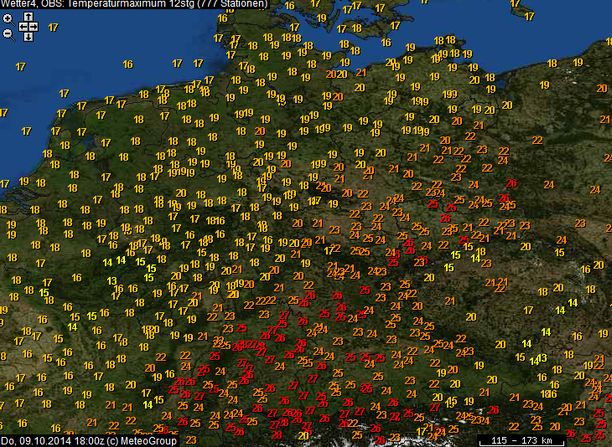This screenshot has width=612, height=447.
Task: Zoom out with the minus magnifier
Action: [8, 34]
